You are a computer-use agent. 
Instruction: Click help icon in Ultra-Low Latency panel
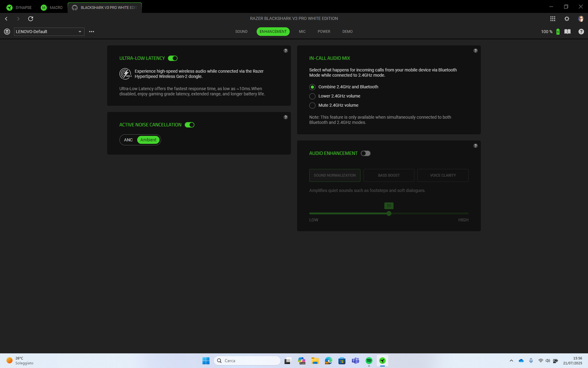pos(286,51)
